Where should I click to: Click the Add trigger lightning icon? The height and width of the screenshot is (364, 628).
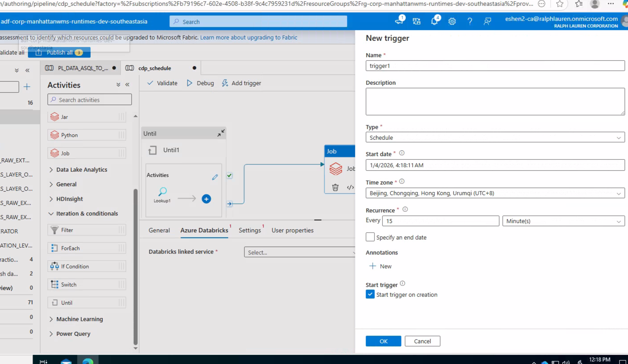(225, 83)
